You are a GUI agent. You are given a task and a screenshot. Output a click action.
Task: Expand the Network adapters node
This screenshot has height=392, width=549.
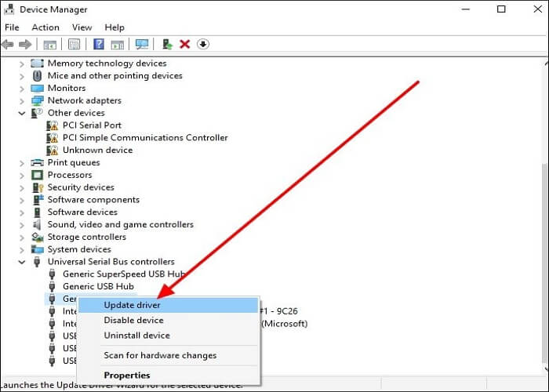22,101
